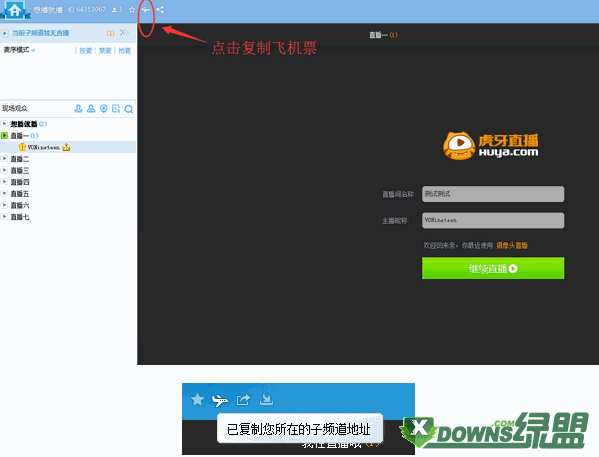
Task: Click the location pin icon in audience bar
Action: pos(104,109)
